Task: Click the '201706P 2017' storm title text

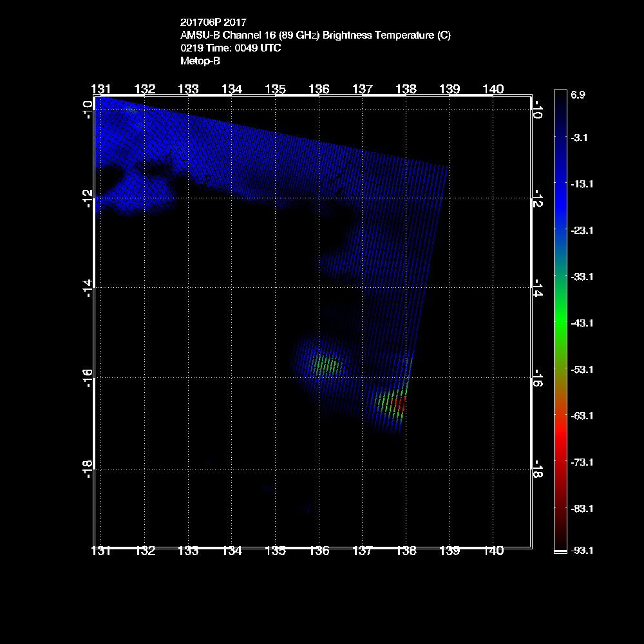Action: click(213, 23)
